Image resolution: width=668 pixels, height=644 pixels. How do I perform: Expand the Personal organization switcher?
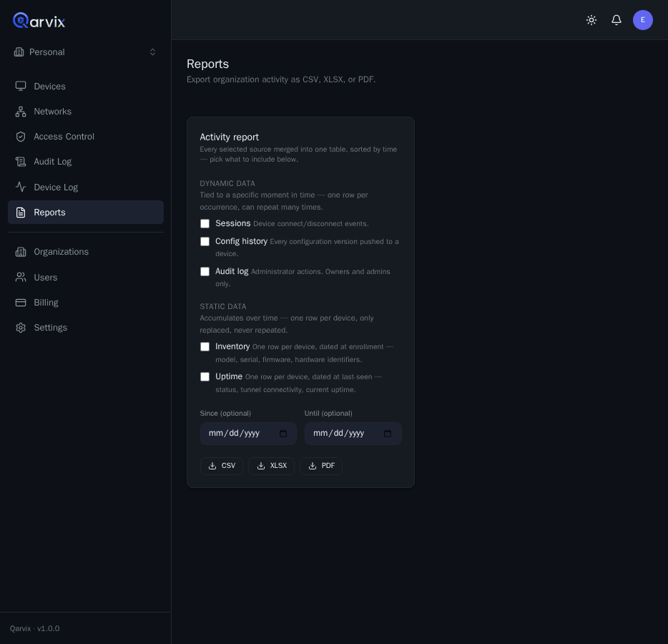point(86,52)
